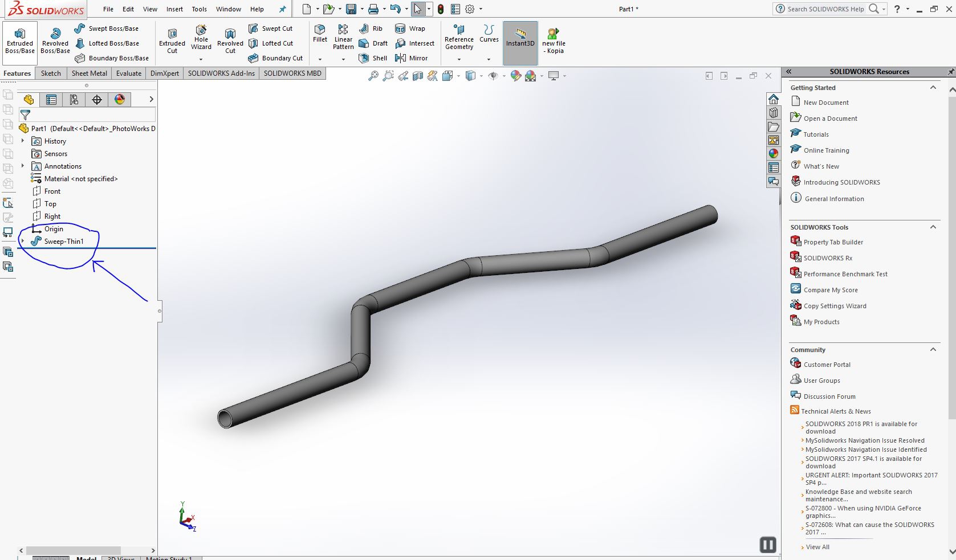Apply the Fillet tool
This screenshot has height=560, width=956.
[320, 34]
